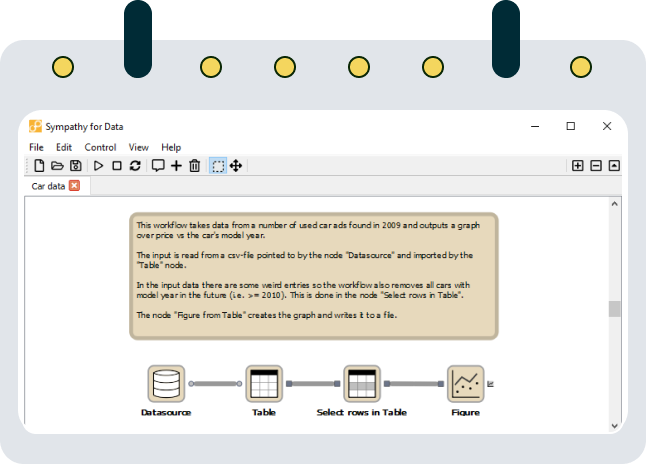Close the Car data tab
The width and height of the screenshot is (646, 464).
pyautogui.click(x=75, y=186)
